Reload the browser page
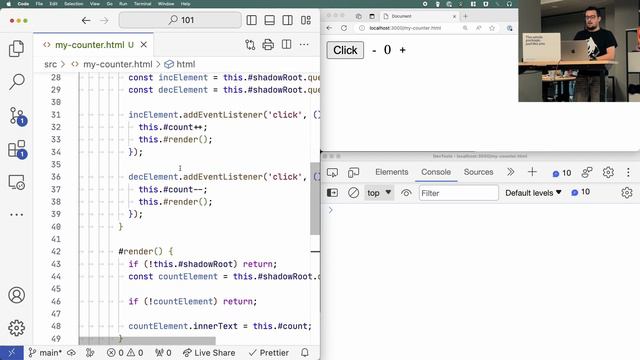Image resolution: width=640 pixels, height=360 pixels. pyautogui.click(x=344, y=28)
